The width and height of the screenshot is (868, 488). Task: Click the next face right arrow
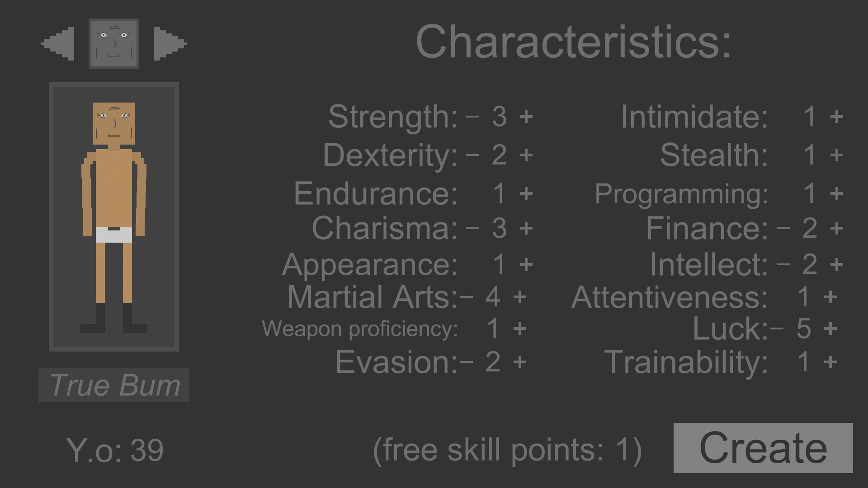click(170, 44)
